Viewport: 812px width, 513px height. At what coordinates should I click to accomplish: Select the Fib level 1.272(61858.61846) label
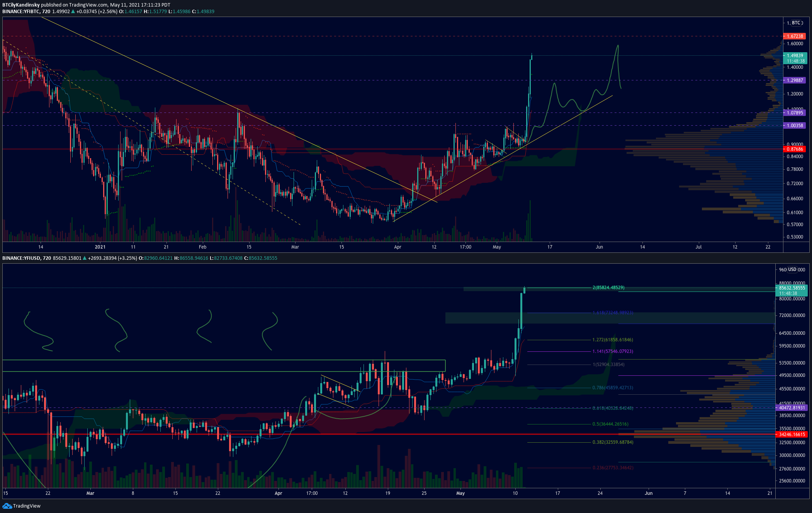click(613, 340)
